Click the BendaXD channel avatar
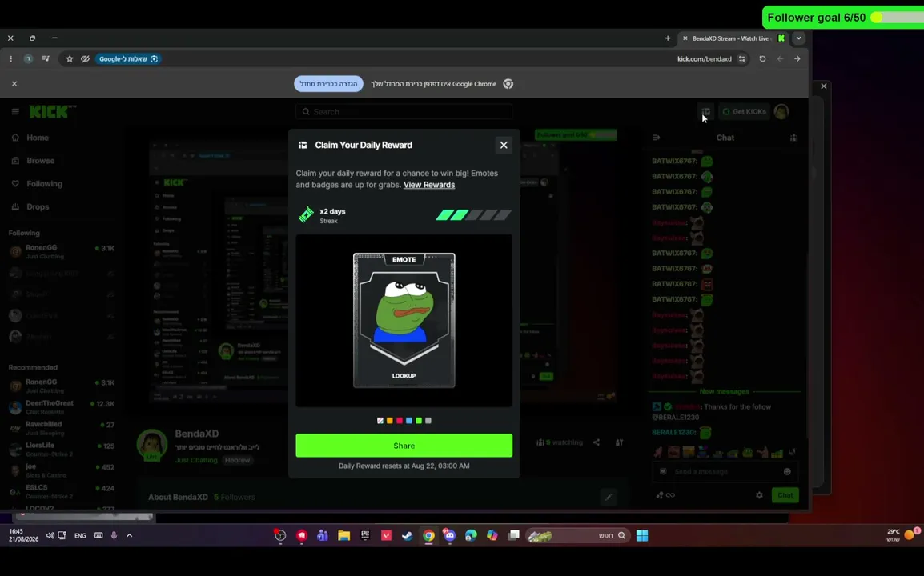 [x=152, y=445]
